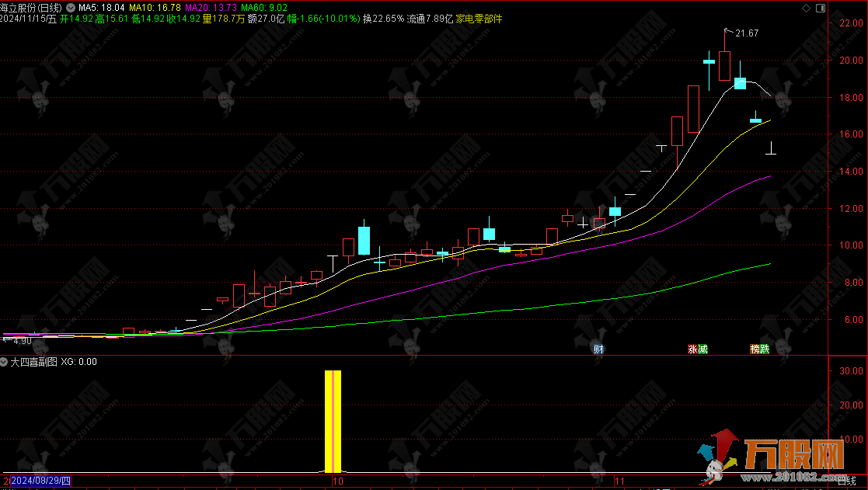This screenshot has width=868, height=490.
Task: Click the 减 marker tag
Action: click(x=702, y=349)
